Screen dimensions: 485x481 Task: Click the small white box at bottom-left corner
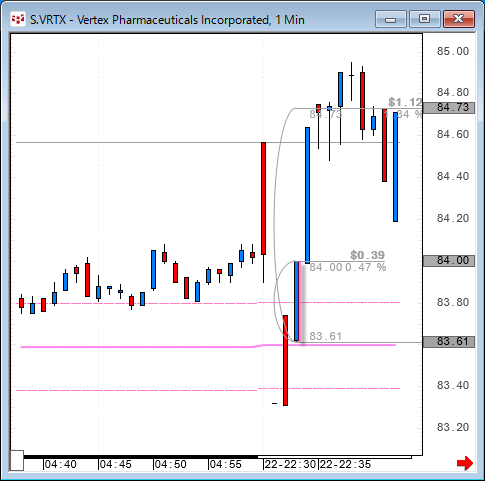(x=17, y=460)
